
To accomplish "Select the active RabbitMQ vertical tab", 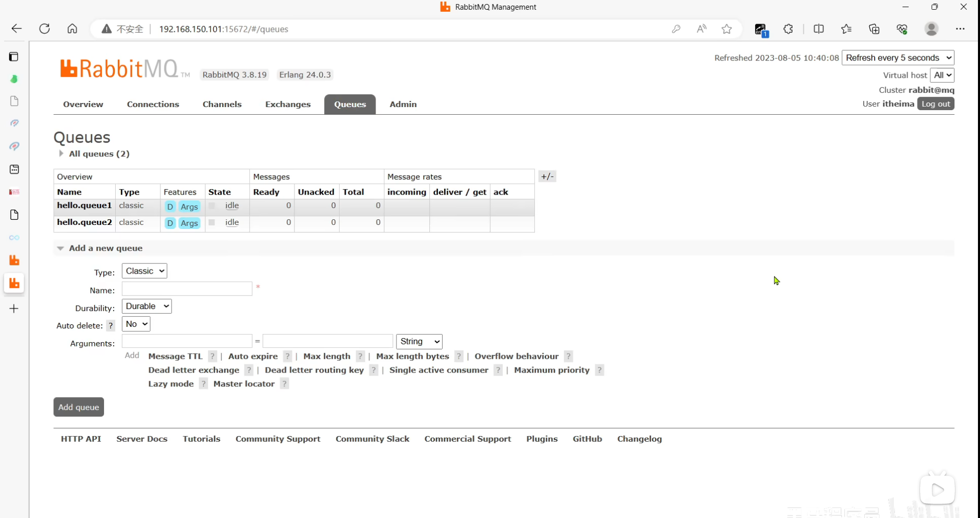I will pyautogui.click(x=14, y=283).
